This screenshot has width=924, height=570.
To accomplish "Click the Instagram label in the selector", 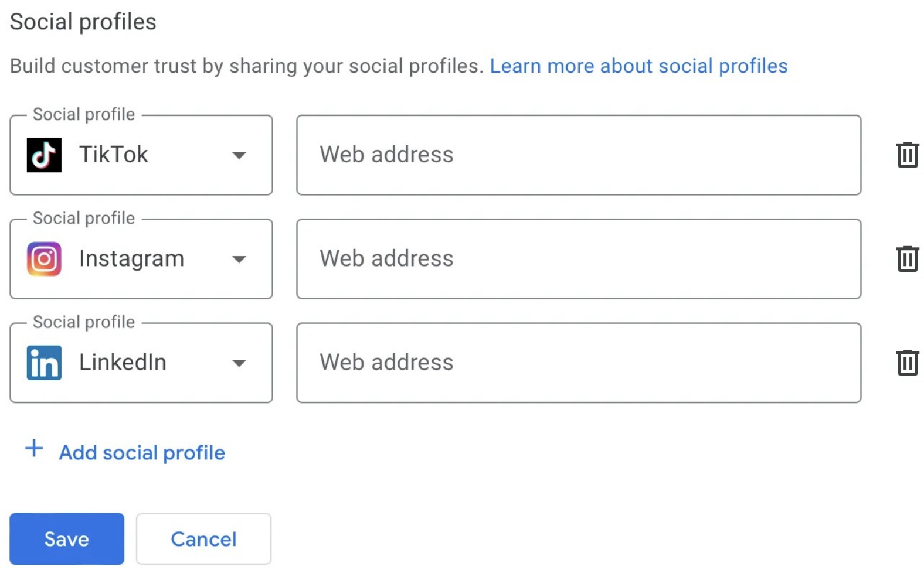I will pyautogui.click(x=131, y=258).
